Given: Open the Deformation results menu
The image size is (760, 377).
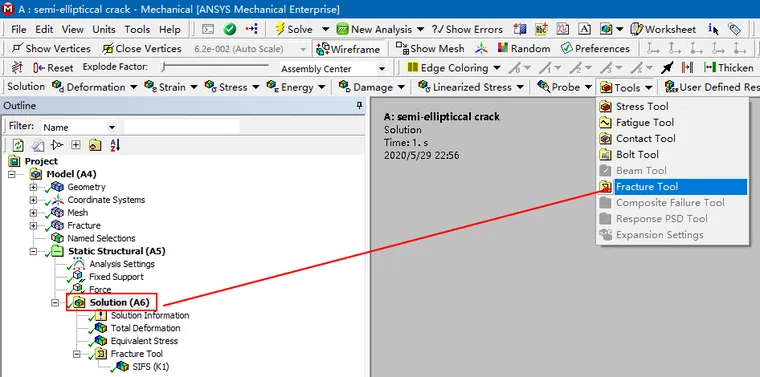Looking at the screenshot, I should tap(95, 87).
